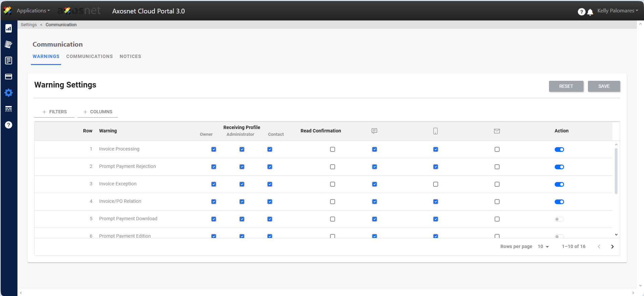Open the notifications bell icon
644x296 pixels.
point(590,12)
